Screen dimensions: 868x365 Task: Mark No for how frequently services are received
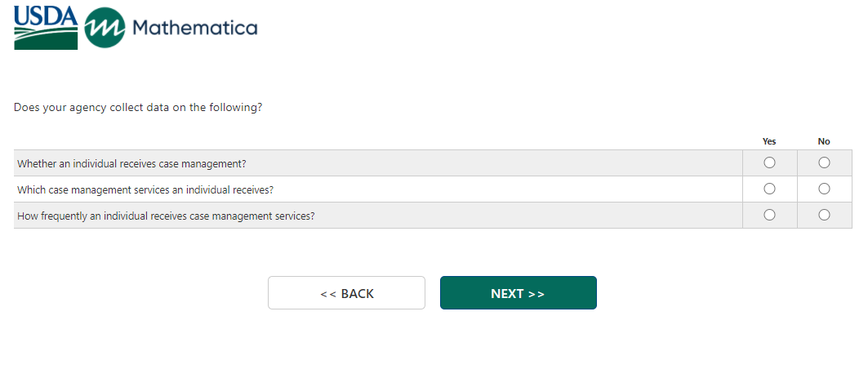point(824,215)
